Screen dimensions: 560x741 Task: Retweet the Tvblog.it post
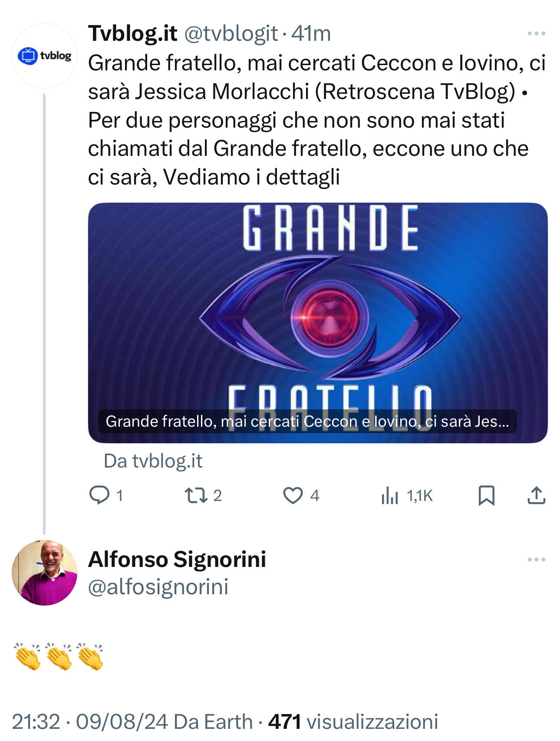click(x=203, y=495)
